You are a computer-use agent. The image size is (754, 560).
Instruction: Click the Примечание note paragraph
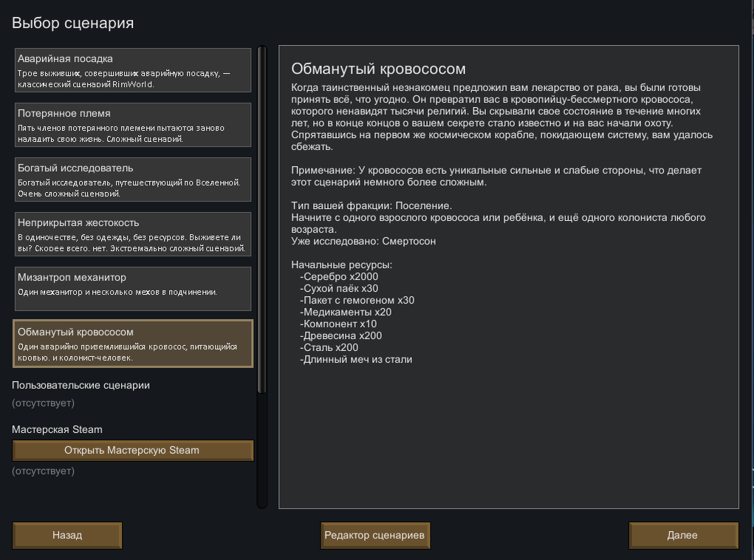pos(496,176)
